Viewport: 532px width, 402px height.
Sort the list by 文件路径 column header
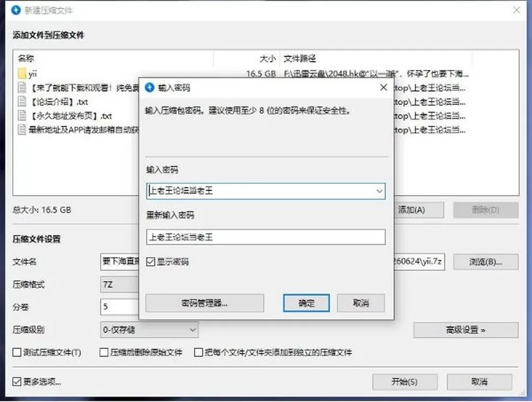point(376,59)
